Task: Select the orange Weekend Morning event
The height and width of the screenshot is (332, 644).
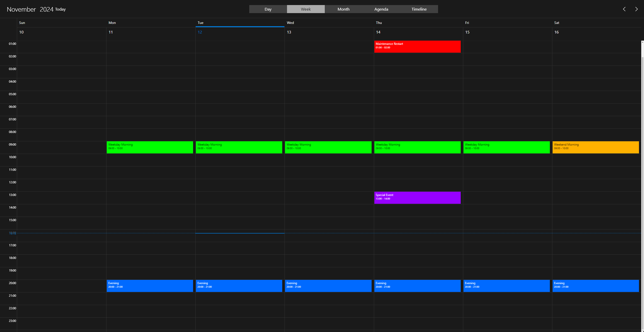Action: pyautogui.click(x=595, y=147)
